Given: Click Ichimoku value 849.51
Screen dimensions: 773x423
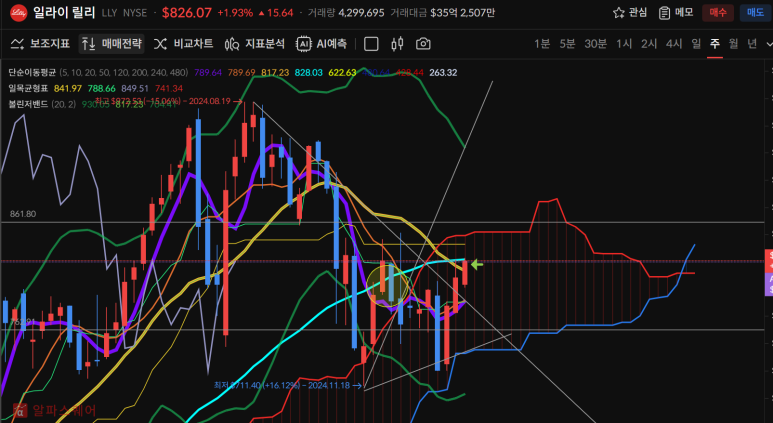Looking at the screenshot, I should (135, 88).
